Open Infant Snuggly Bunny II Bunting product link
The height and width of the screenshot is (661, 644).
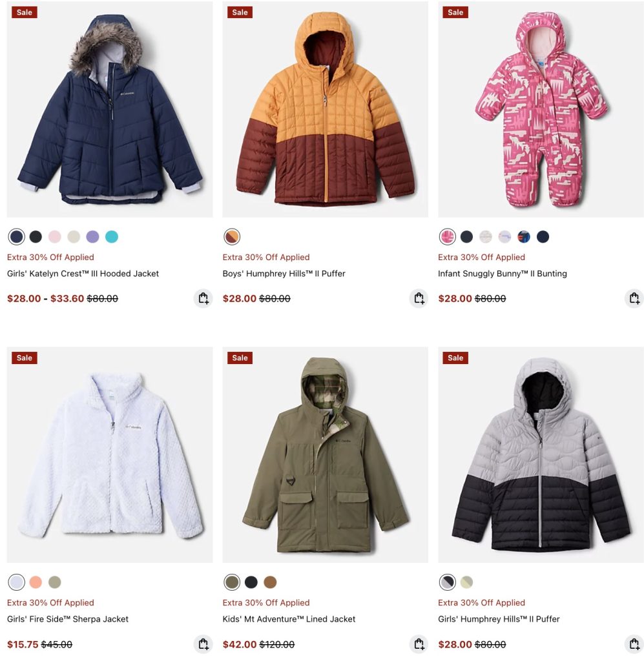click(x=503, y=274)
